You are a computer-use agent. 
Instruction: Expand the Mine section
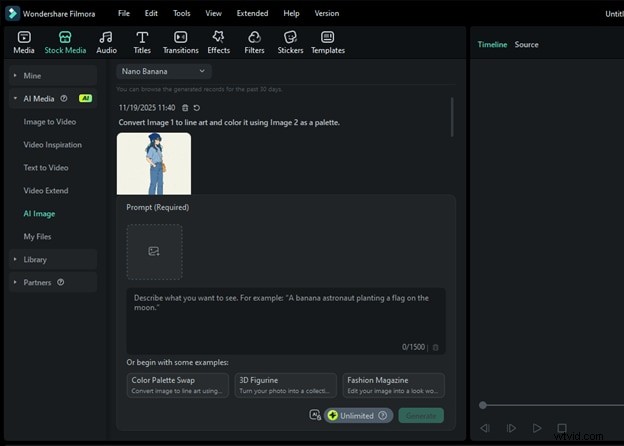[15, 75]
